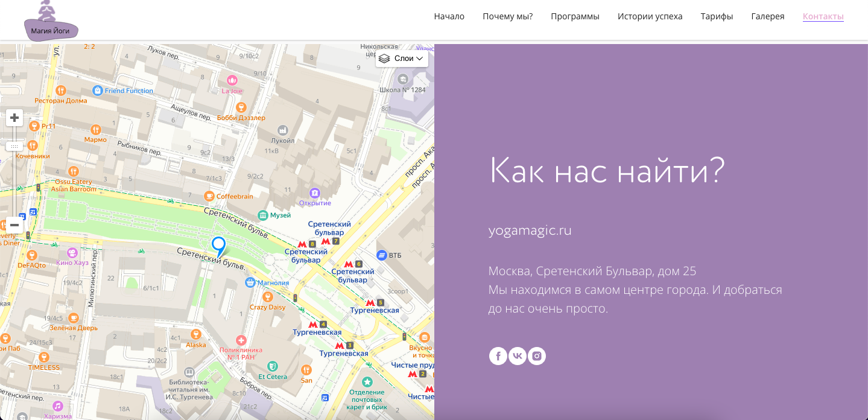Click the Как нас найти? heading
868x420 pixels.
click(606, 170)
